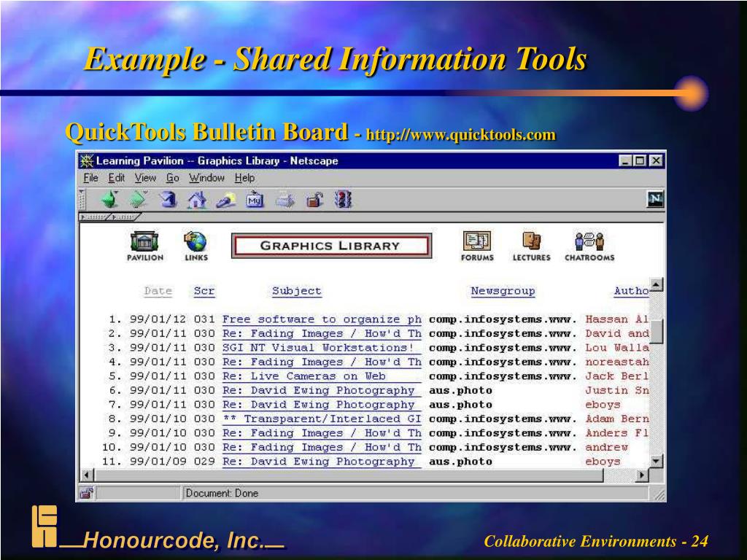
Task: Maximize the Netscape window
Action: (x=640, y=161)
